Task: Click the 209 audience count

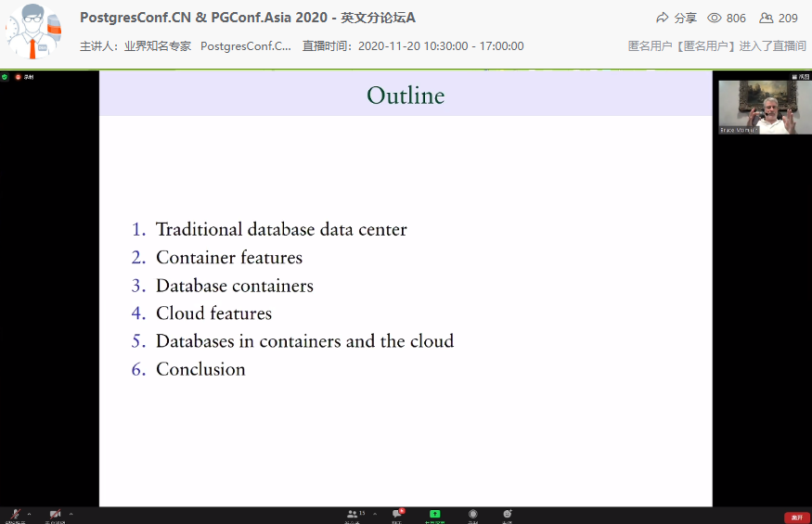Action: tap(788, 19)
